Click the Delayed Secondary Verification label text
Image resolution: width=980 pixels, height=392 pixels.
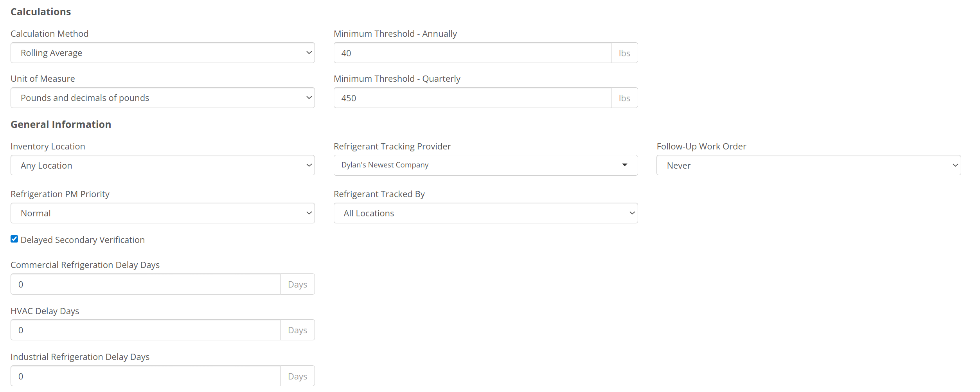click(x=83, y=240)
